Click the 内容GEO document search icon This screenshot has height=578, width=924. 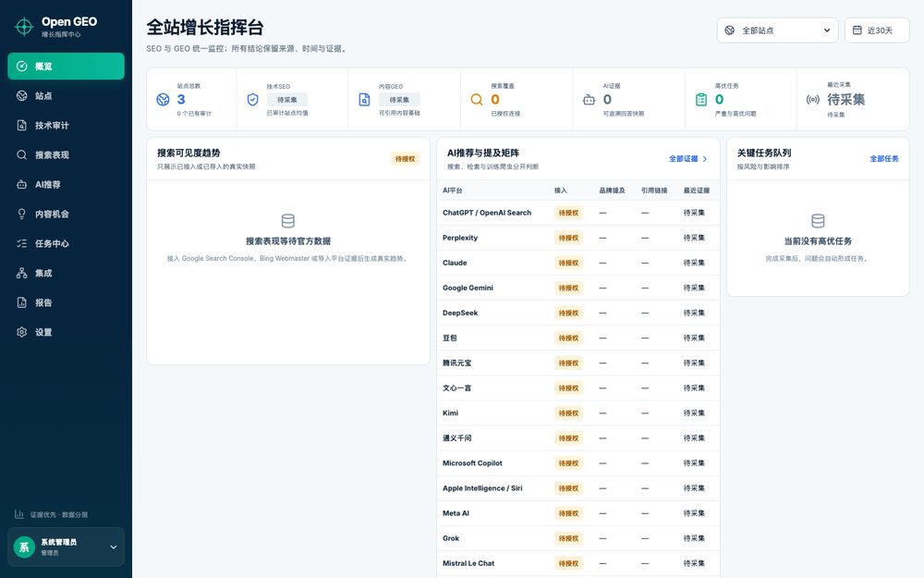[x=365, y=99]
